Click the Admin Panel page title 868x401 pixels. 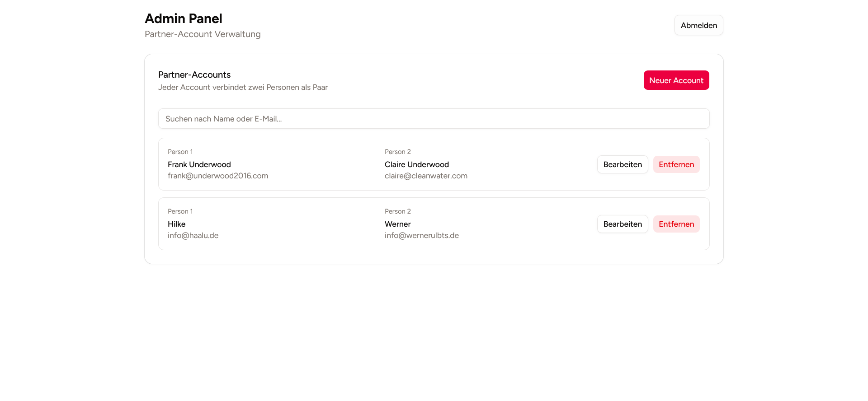point(183,19)
